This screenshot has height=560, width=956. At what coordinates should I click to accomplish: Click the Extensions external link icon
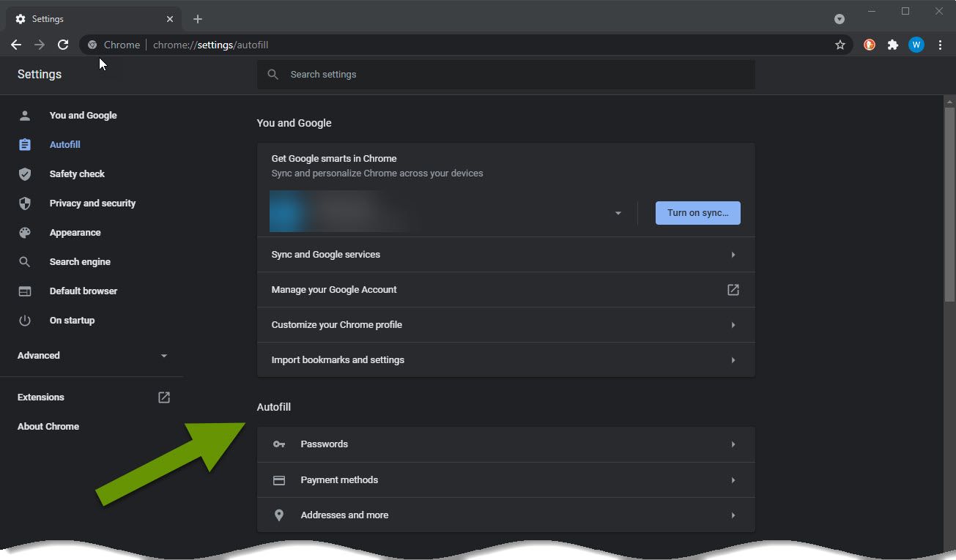click(164, 397)
